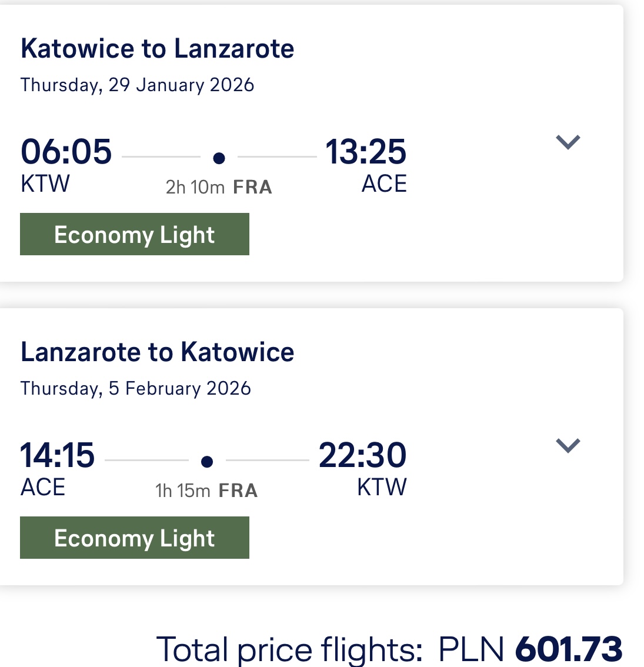Click the 2h 10m FRA layover label

pos(219,187)
